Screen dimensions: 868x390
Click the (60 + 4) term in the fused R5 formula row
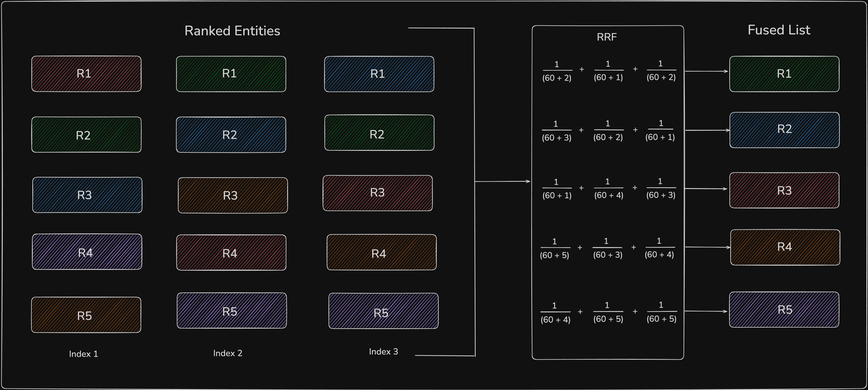point(555,320)
